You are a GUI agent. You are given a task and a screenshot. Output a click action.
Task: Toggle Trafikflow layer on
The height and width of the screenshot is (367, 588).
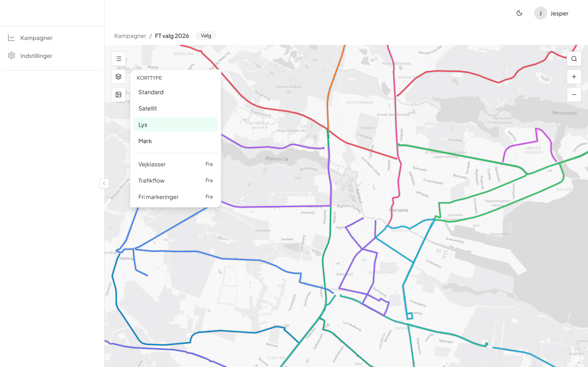pos(175,181)
